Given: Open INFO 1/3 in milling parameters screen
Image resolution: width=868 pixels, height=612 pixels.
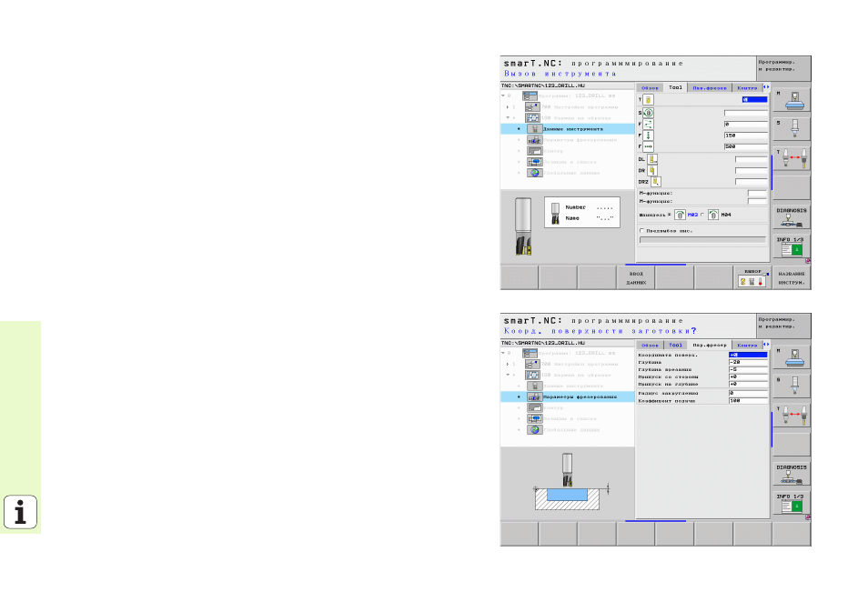Looking at the screenshot, I should [792, 504].
